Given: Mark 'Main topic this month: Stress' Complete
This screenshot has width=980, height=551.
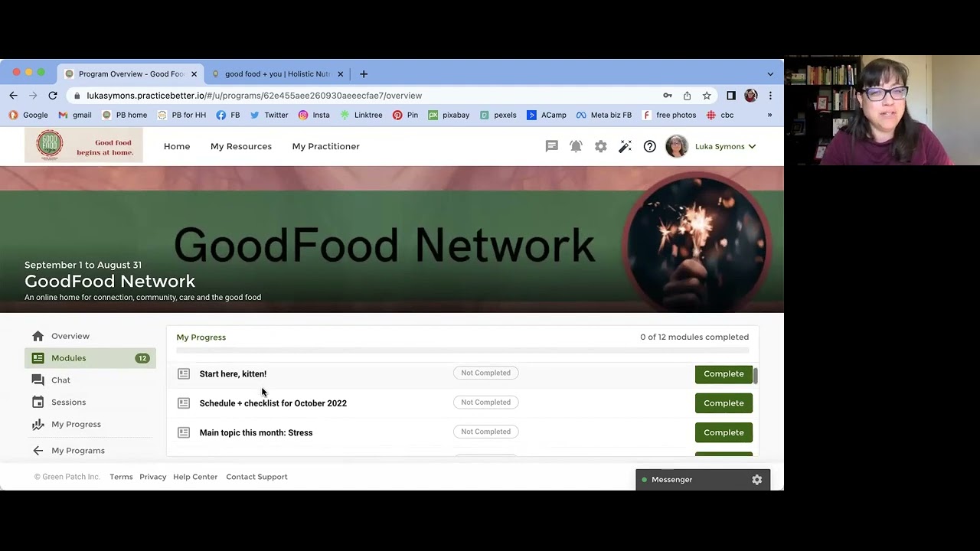Looking at the screenshot, I should tap(724, 432).
